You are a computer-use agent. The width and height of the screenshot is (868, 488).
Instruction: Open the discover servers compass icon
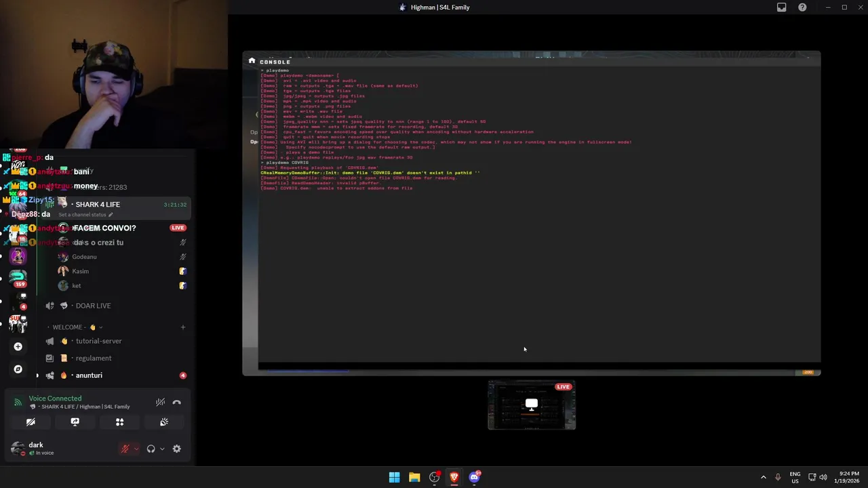pyautogui.click(x=18, y=369)
